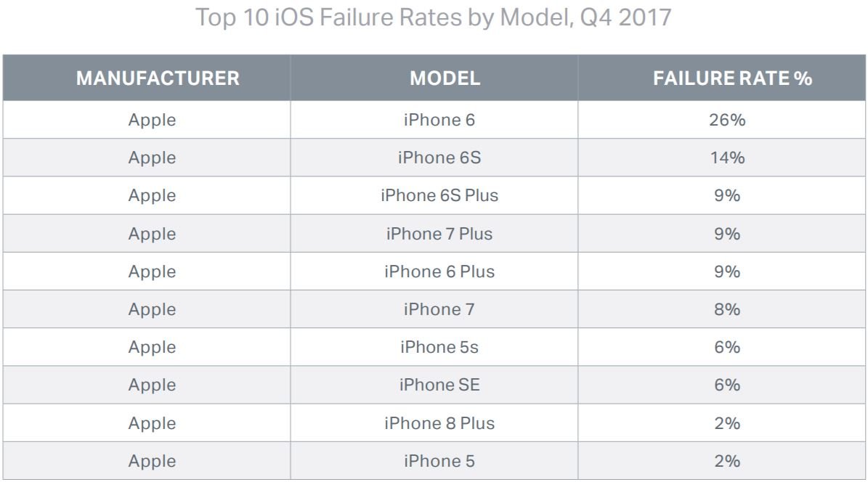
Task: Select the iPhone 5s model cell
Action: (x=434, y=347)
